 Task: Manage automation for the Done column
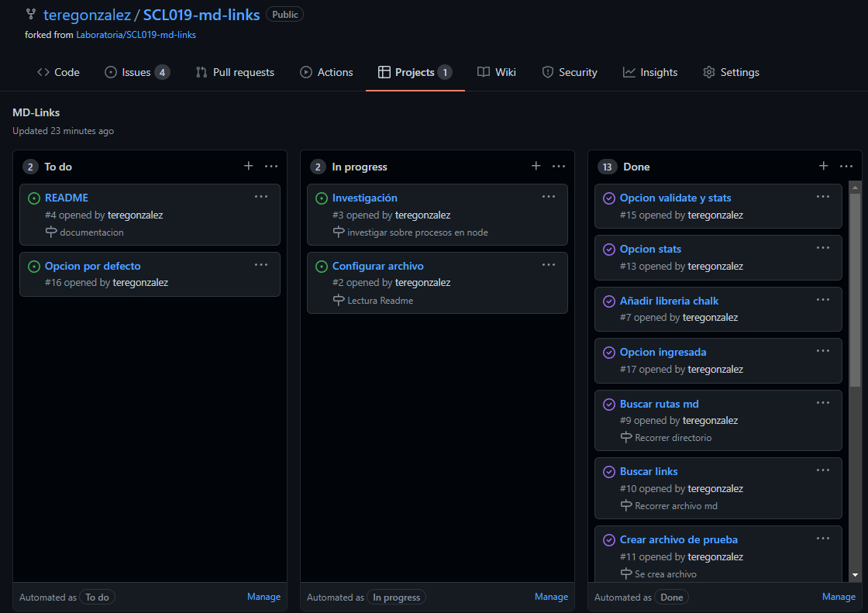pos(839,597)
